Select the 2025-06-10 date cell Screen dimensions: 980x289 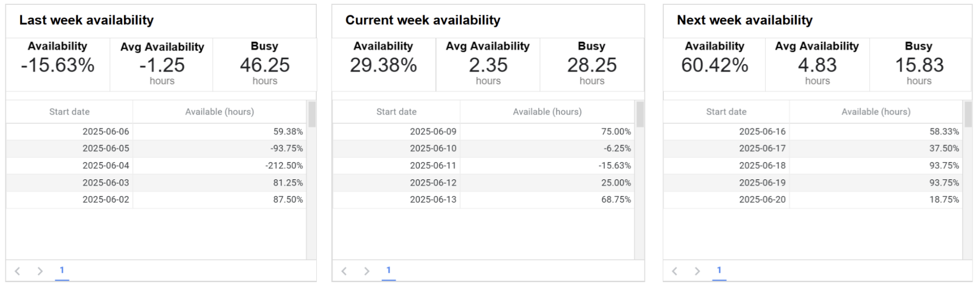pos(396,148)
